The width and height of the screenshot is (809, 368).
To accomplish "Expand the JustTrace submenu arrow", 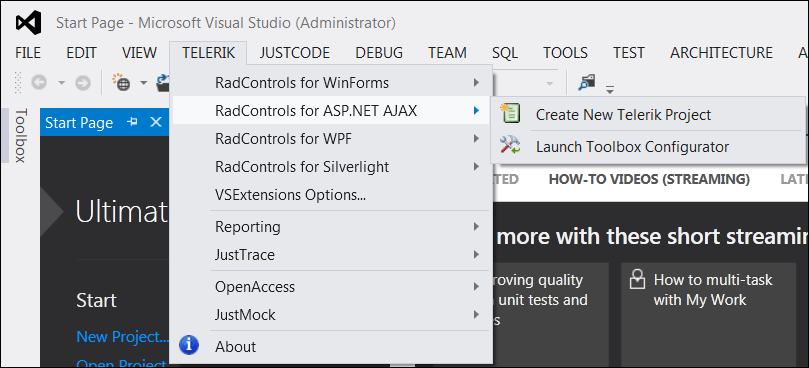I will (x=476, y=254).
